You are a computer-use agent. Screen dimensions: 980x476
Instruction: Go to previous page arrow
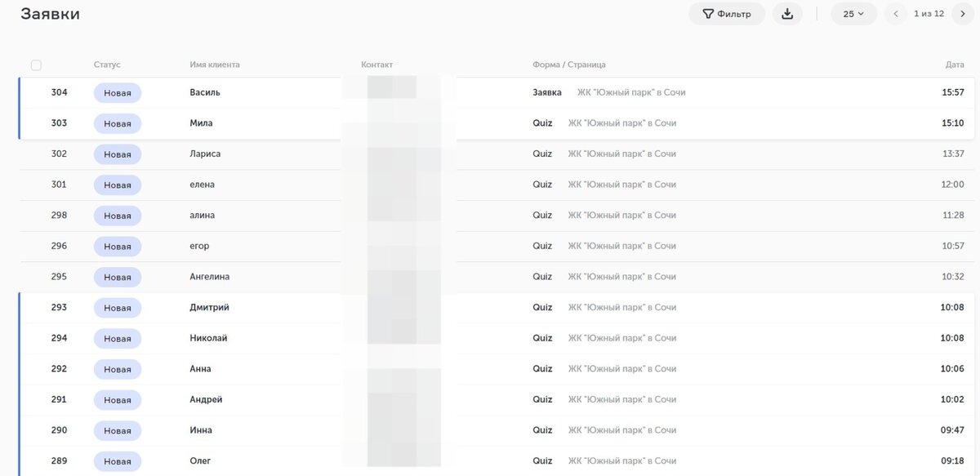pyautogui.click(x=896, y=14)
